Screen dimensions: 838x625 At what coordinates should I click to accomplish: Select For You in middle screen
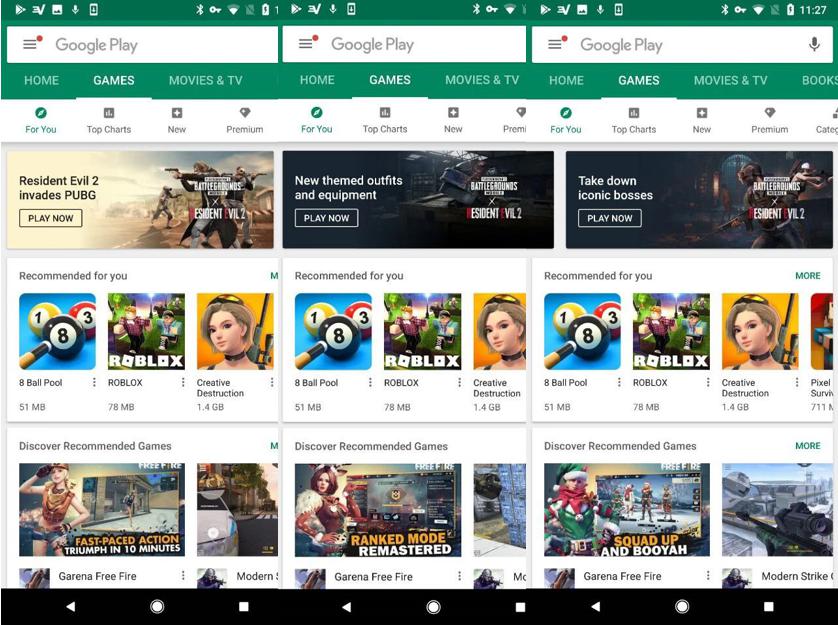[316, 120]
